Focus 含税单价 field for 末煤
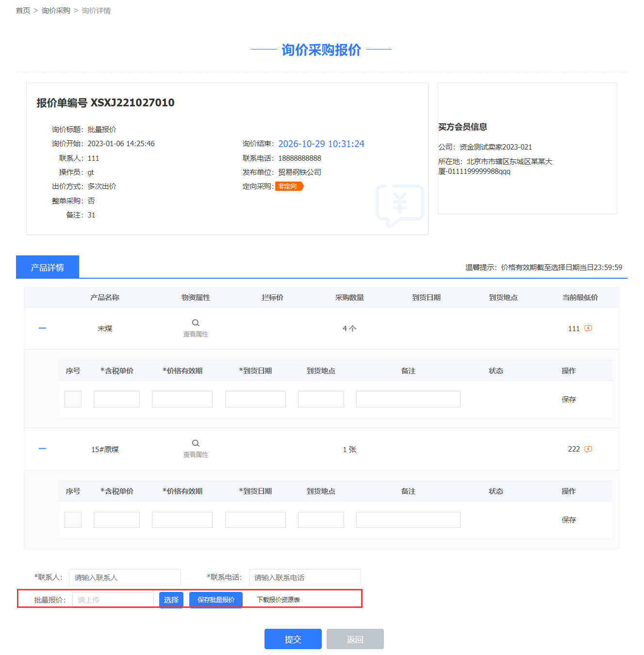Image resolution: width=644 pixels, height=655 pixels. coord(116,399)
